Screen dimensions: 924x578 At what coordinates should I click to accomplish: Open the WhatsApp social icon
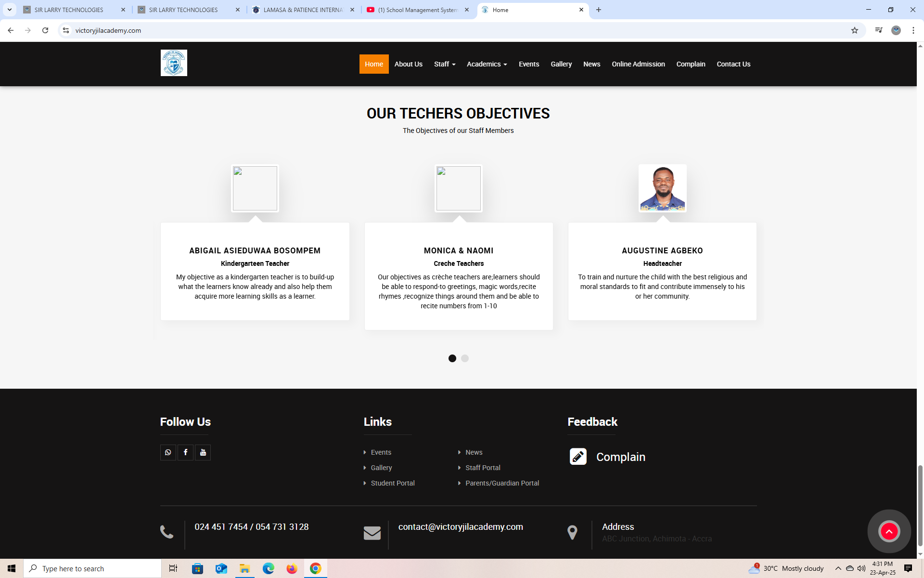click(168, 452)
